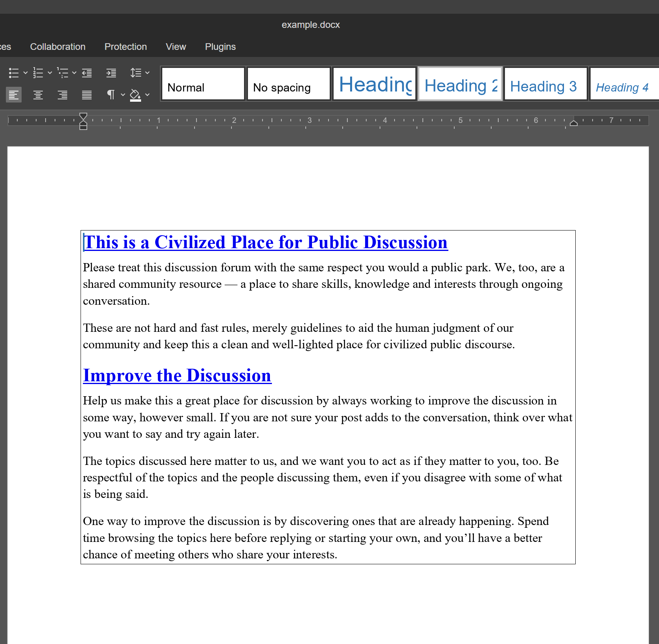Apply the Heading 1 style
The width and height of the screenshot is (659, 644).
coord(374,84)
